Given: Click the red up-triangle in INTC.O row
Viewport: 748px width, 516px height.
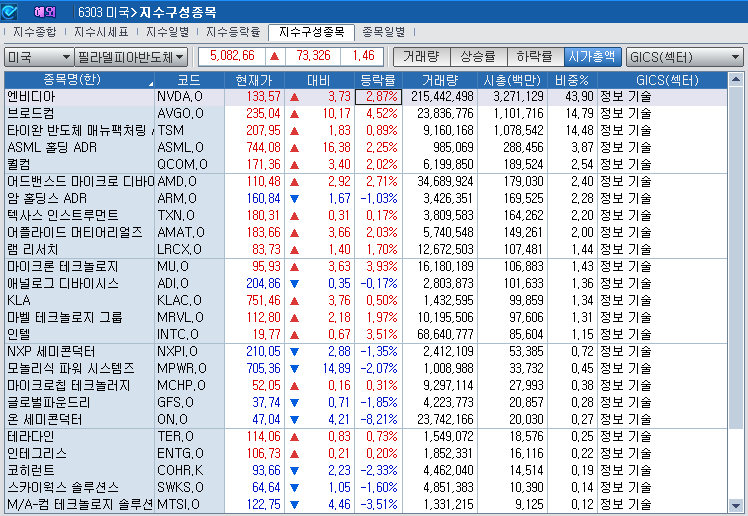Looking at the screenshot, I should pyautogui.click(x=294, y=335).
